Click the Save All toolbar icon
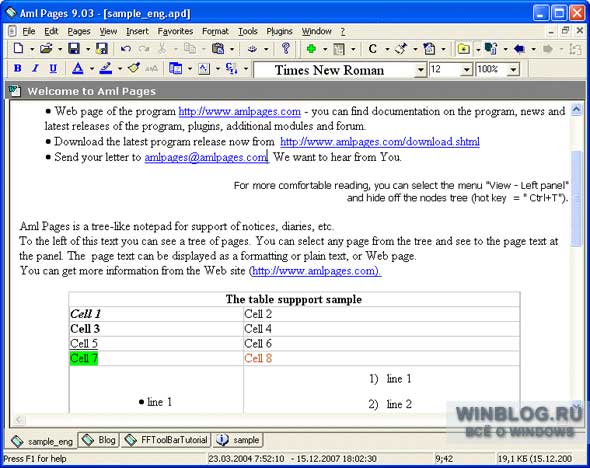Image resolution: width=590 pixels, height=468 pixels. 102,49
